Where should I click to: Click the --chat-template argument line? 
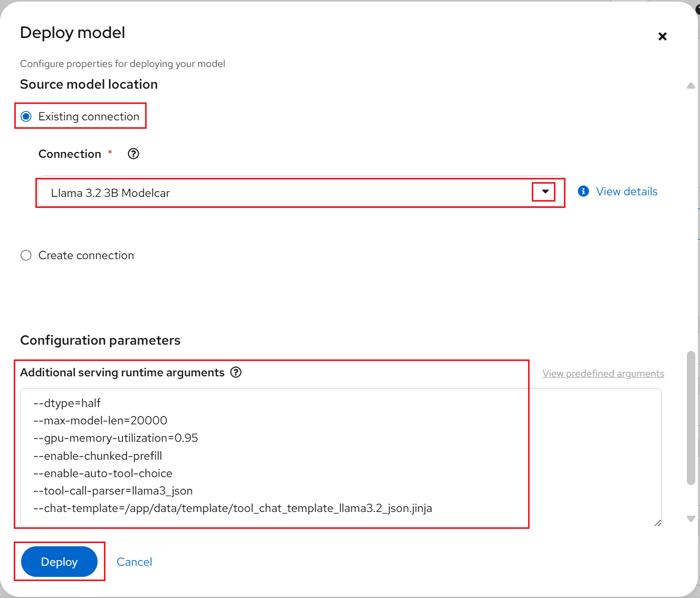pyautogui.click(x=233, y=508)
